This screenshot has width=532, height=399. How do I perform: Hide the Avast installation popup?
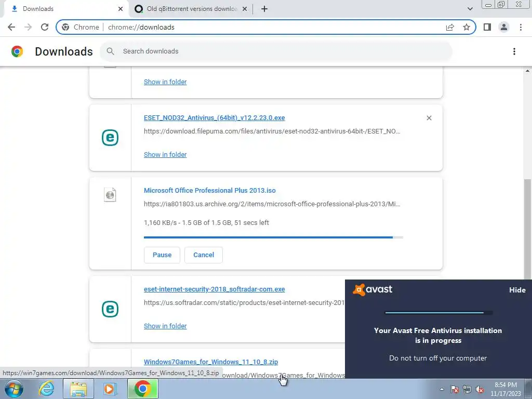(517, 290)
